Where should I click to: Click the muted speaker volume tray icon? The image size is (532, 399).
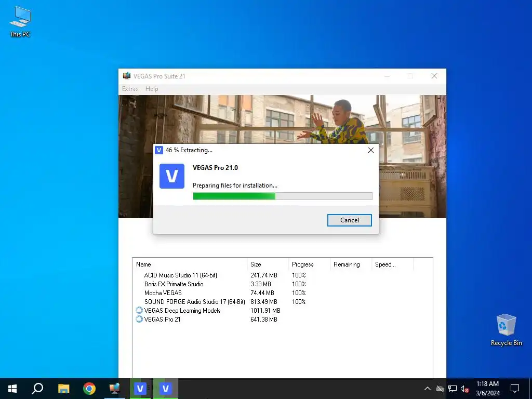[465, 389]
